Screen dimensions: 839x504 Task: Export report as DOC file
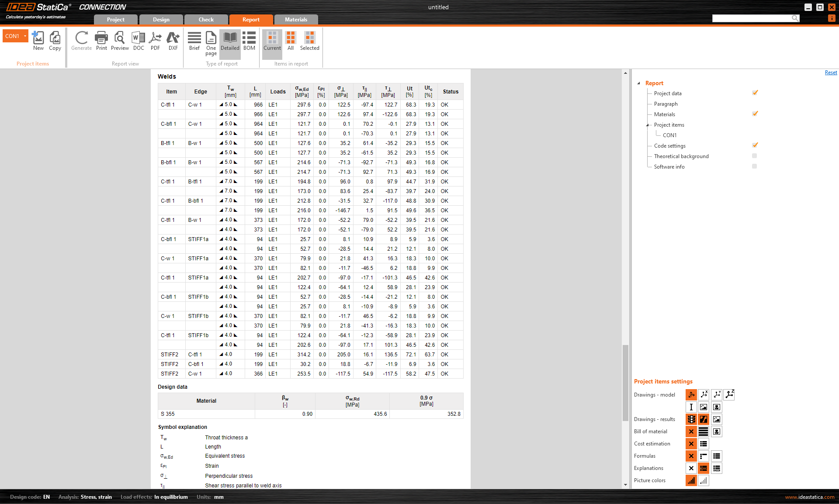coord(139,41)
